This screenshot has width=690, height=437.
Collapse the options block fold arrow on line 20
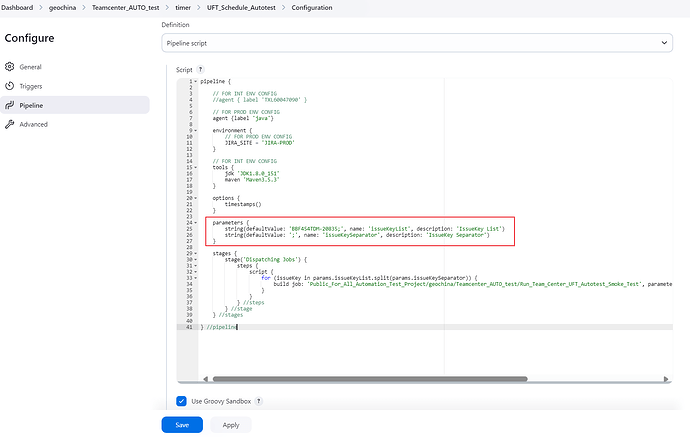pos(196,198)
